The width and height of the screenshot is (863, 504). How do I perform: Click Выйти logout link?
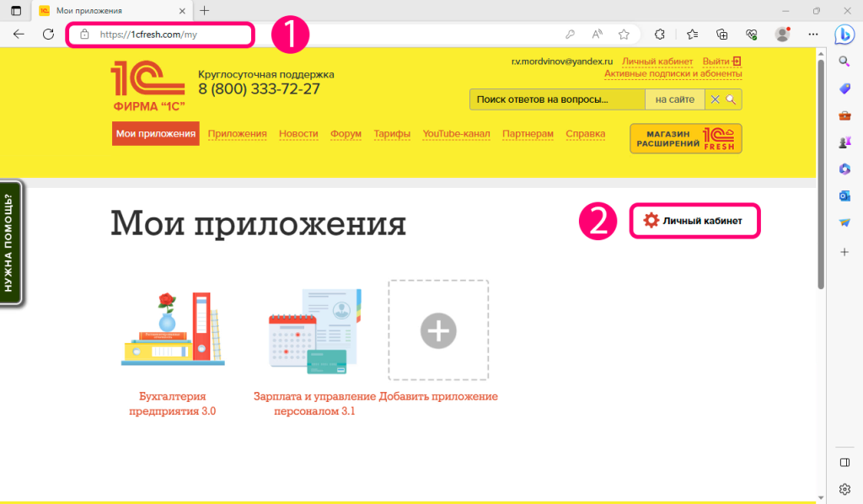point(721,62)
